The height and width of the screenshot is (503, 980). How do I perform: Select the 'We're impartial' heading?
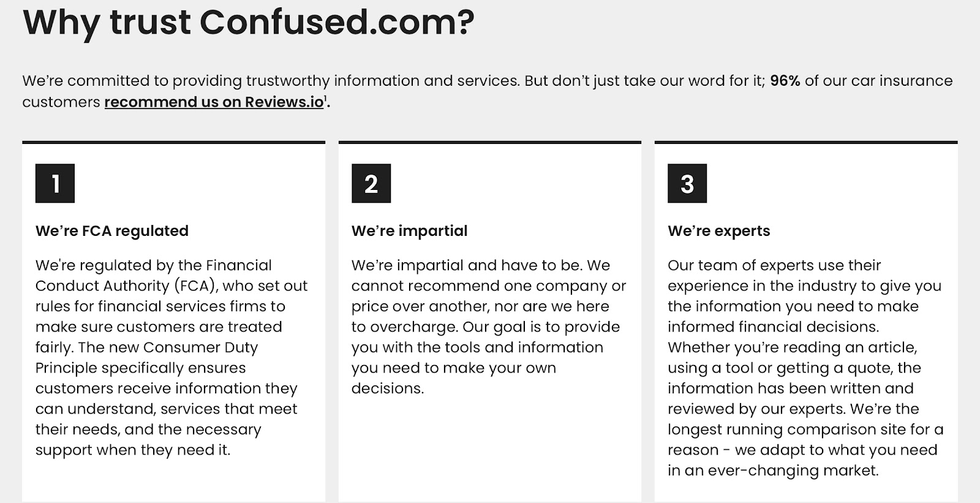[409, 231]
